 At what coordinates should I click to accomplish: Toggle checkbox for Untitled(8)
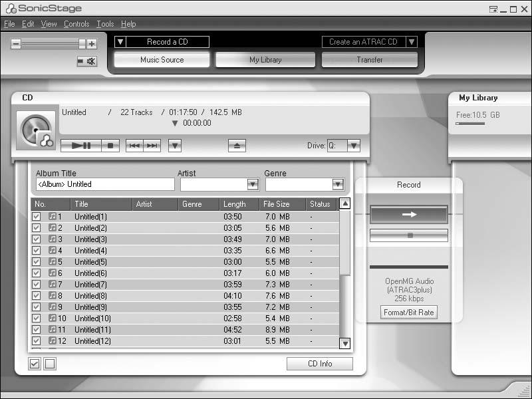pos(37,295)
